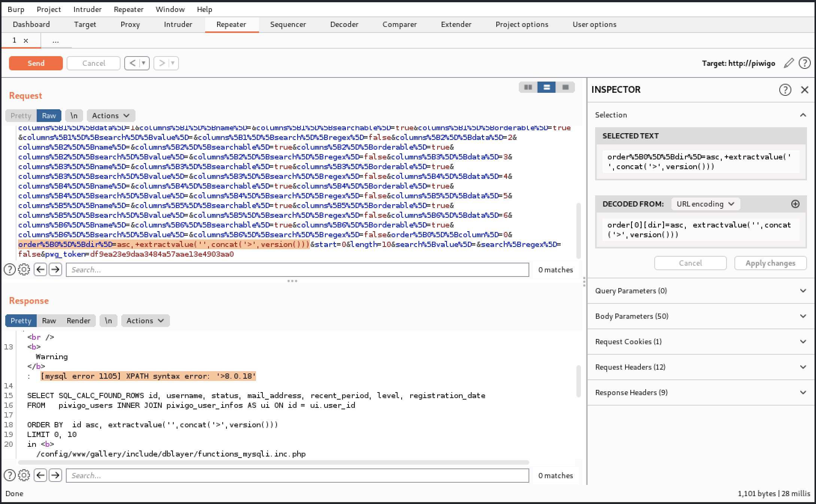This screenshot has height=504, width=816.
Task: Click the decoded text box in Inspector
Action: [701, 230]
